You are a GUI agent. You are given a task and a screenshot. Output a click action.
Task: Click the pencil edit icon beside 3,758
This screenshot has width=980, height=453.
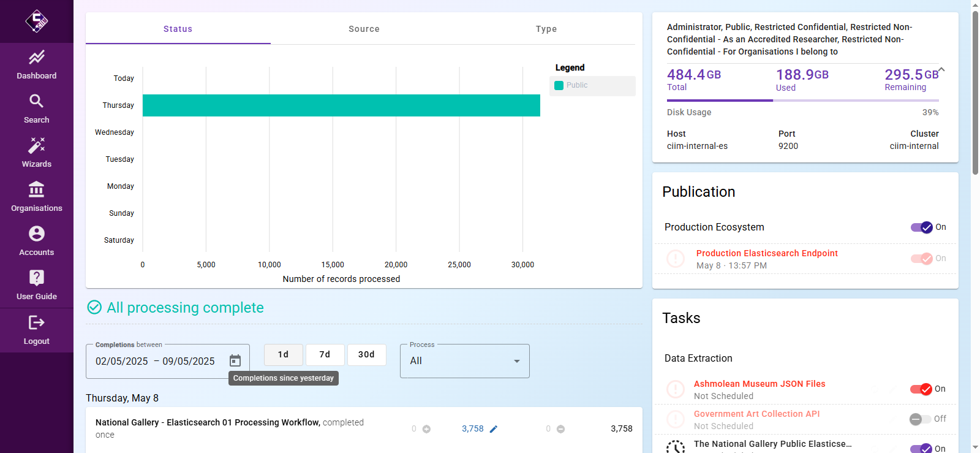pyautogui.click(x=494, y=429)
